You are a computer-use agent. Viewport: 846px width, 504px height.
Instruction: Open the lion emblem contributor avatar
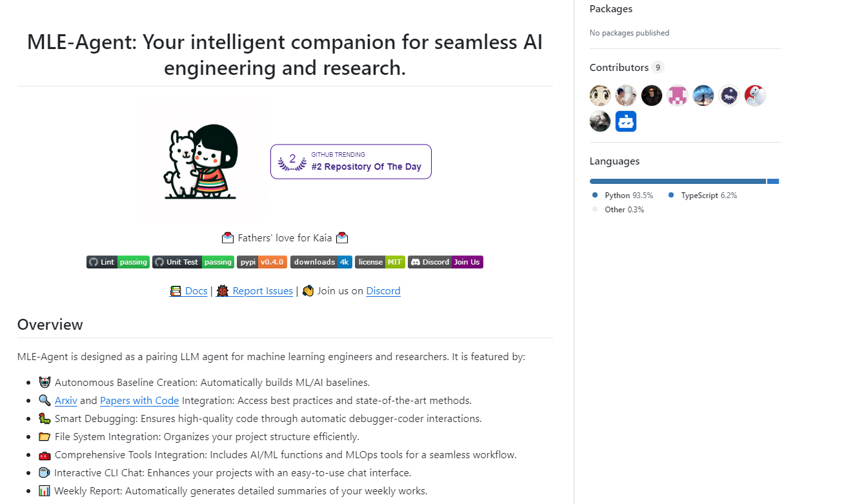(x=729, y=96)
